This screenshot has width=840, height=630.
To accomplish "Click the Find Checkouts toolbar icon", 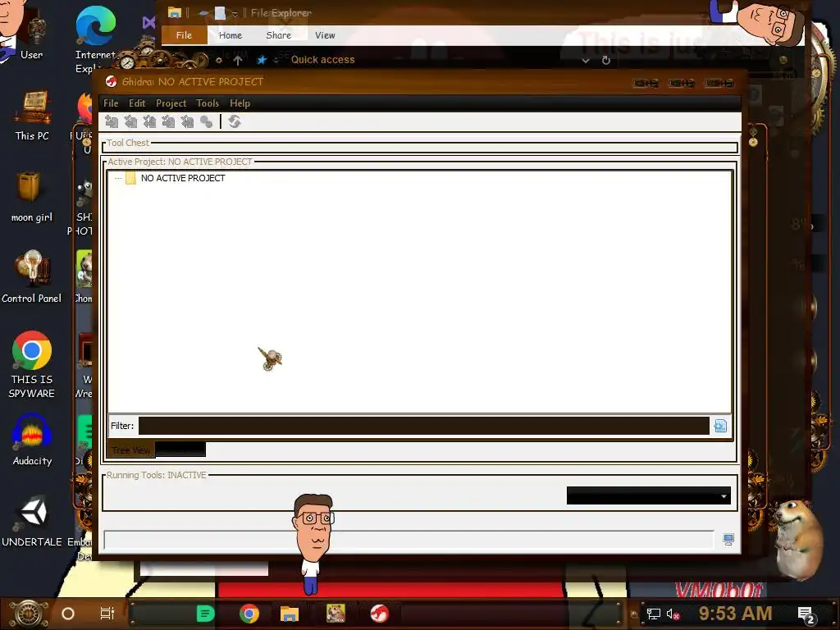I will [x=206, y=121].
